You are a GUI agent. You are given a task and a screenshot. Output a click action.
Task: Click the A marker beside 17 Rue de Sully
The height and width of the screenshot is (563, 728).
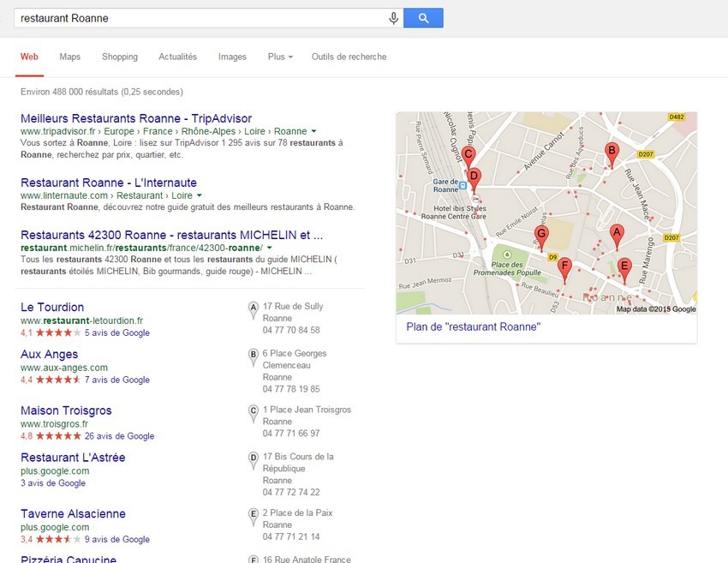(x=253, y=310)
